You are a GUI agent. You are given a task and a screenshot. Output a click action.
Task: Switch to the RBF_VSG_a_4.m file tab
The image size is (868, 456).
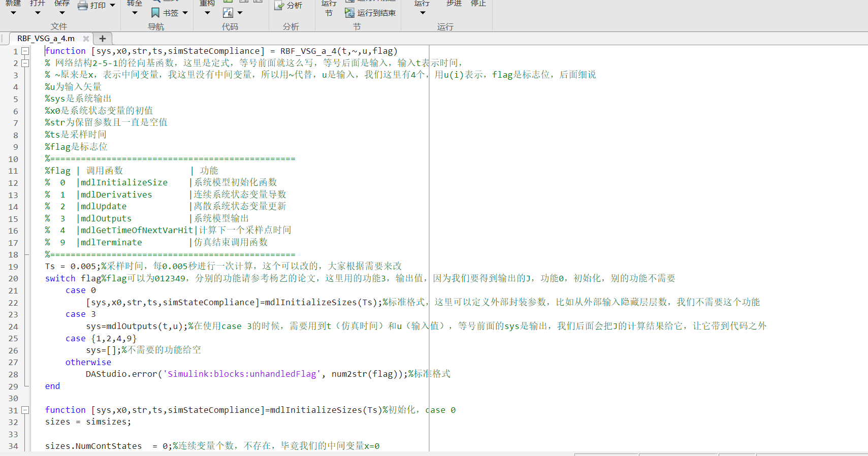coord(46,39)
